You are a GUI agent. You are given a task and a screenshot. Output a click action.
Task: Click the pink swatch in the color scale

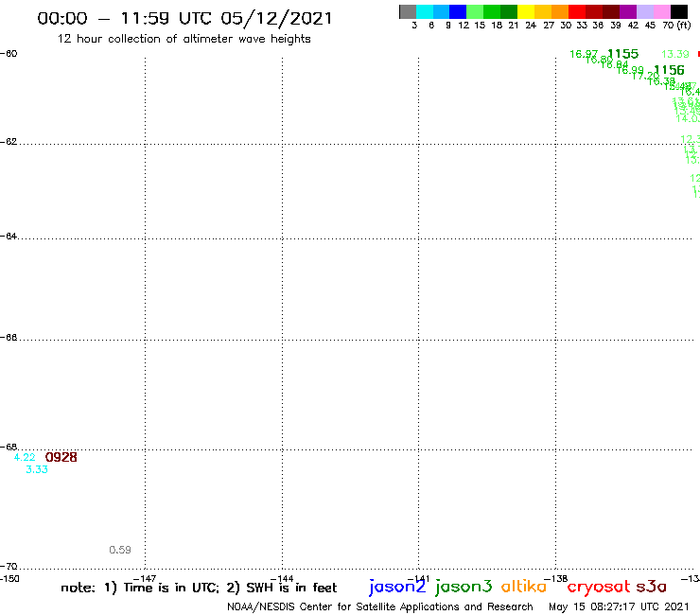coord(661,11)
